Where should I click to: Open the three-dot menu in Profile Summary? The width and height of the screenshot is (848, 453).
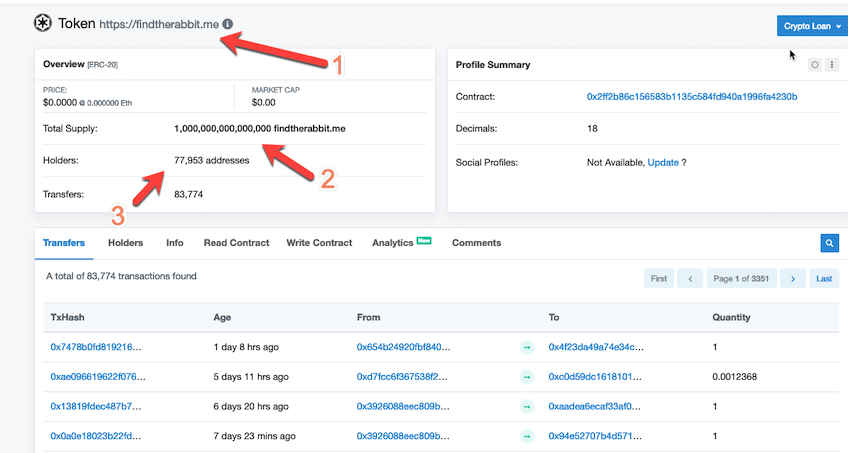832,65
